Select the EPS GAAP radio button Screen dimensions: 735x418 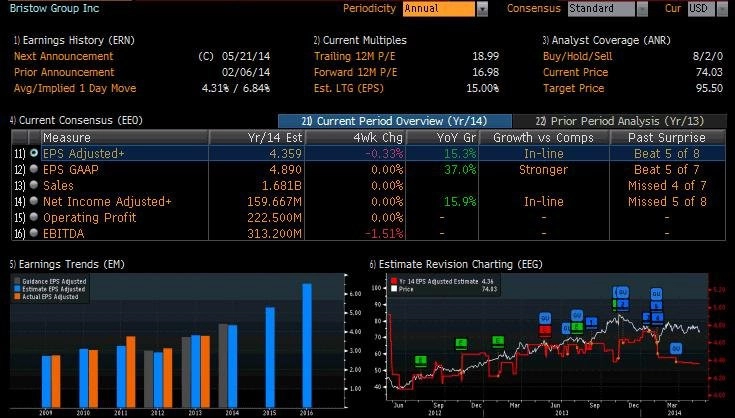pyautogui.click(x=34, y=169)
